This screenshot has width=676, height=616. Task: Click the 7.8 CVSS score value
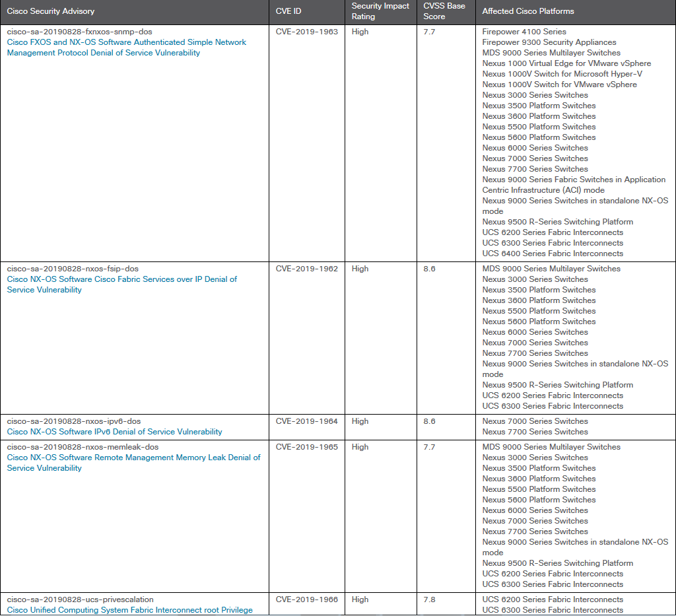click(429, 599)
